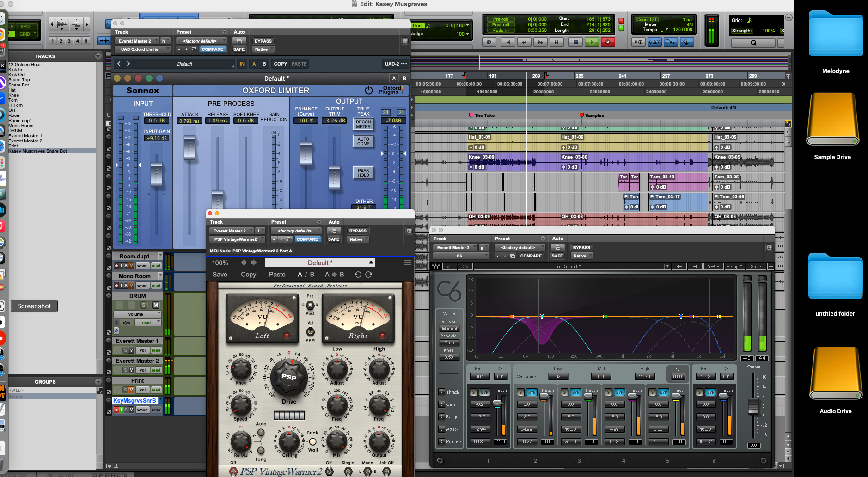
Task: Click COMPARE in the Oxford Limiter plugin header
Action: click(x=212, y=49)
